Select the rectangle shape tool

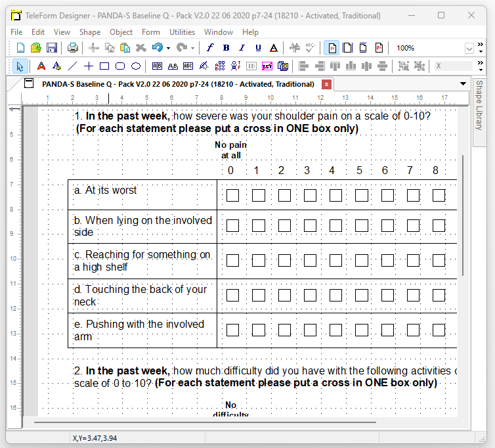[x=104, y=66]
